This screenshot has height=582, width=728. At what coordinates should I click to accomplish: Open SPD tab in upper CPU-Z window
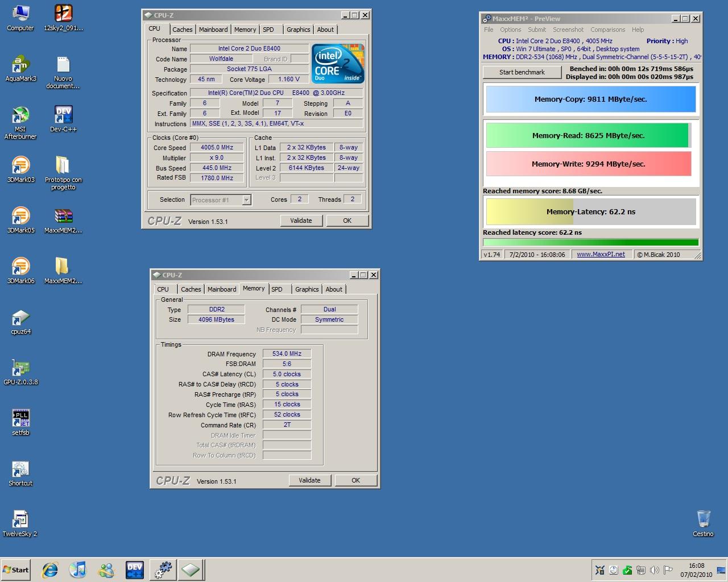(268, 30)
